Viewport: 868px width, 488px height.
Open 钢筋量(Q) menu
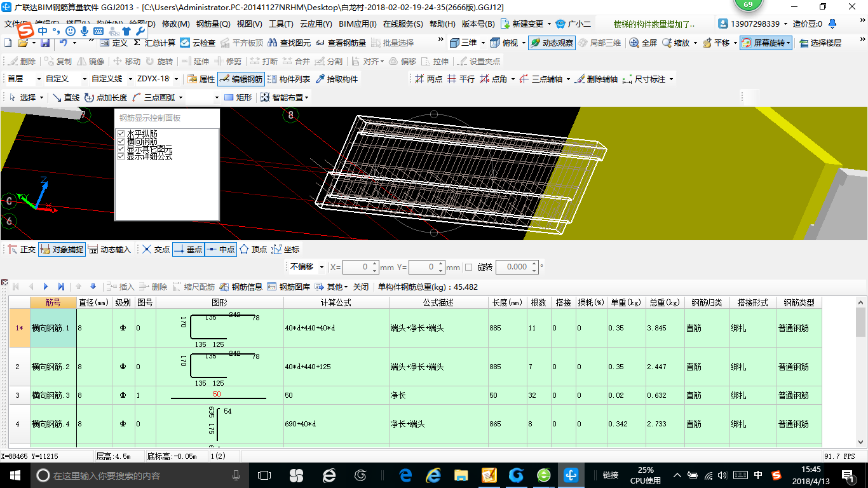[x=213, y=24]
